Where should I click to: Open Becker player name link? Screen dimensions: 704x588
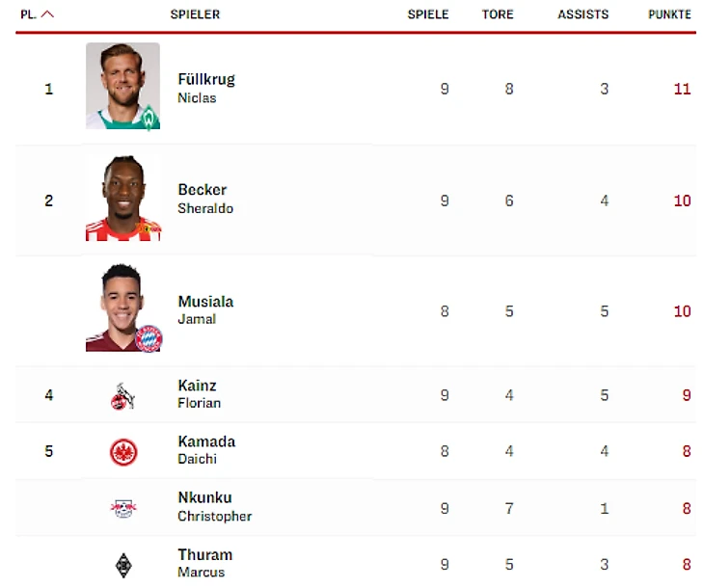tap(203, 190)
